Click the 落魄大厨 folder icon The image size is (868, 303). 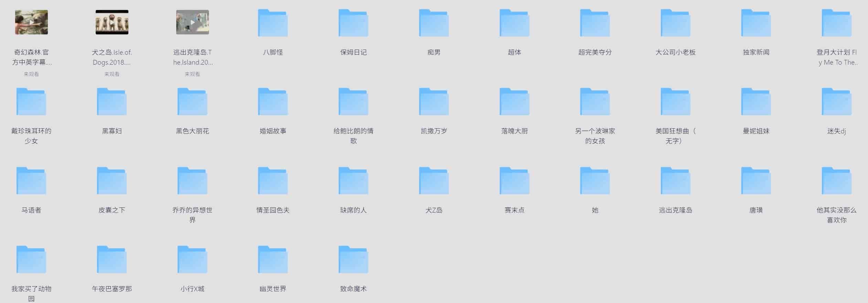pyautogui.click(x=514, y=102)
